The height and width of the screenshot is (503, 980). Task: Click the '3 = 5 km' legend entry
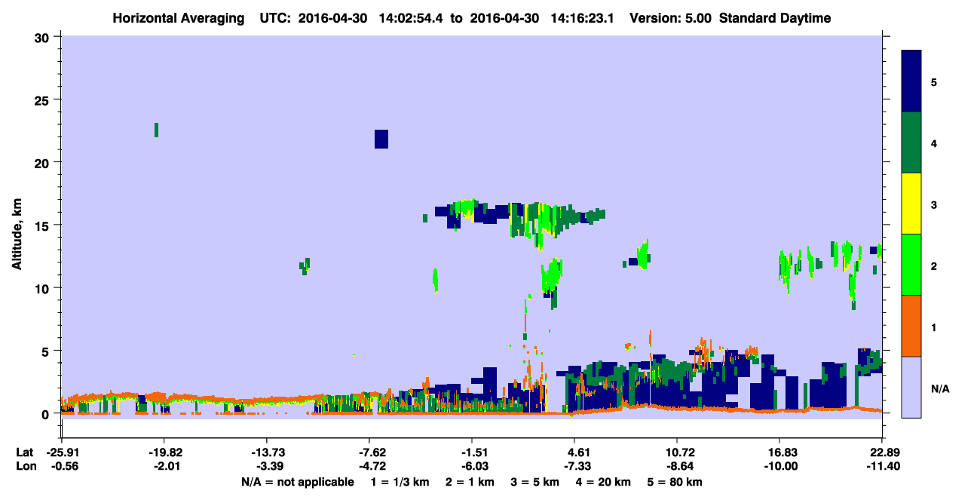(x=536, y=481)
